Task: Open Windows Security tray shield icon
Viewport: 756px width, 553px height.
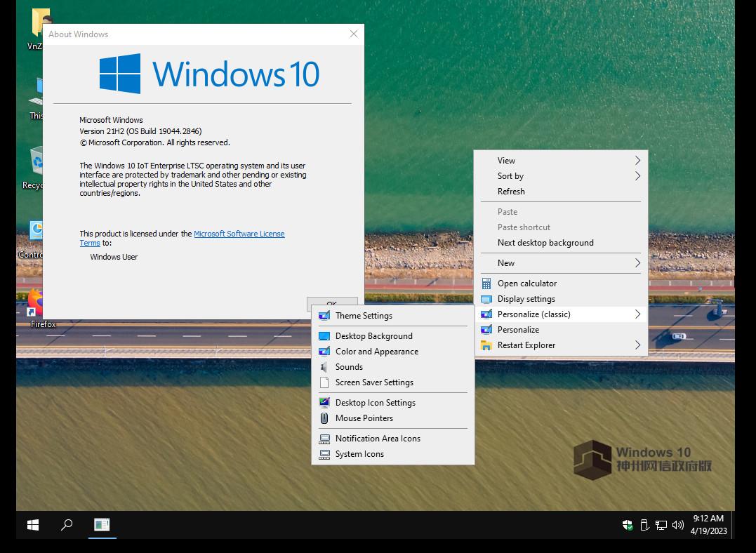Action: (628, 525)
